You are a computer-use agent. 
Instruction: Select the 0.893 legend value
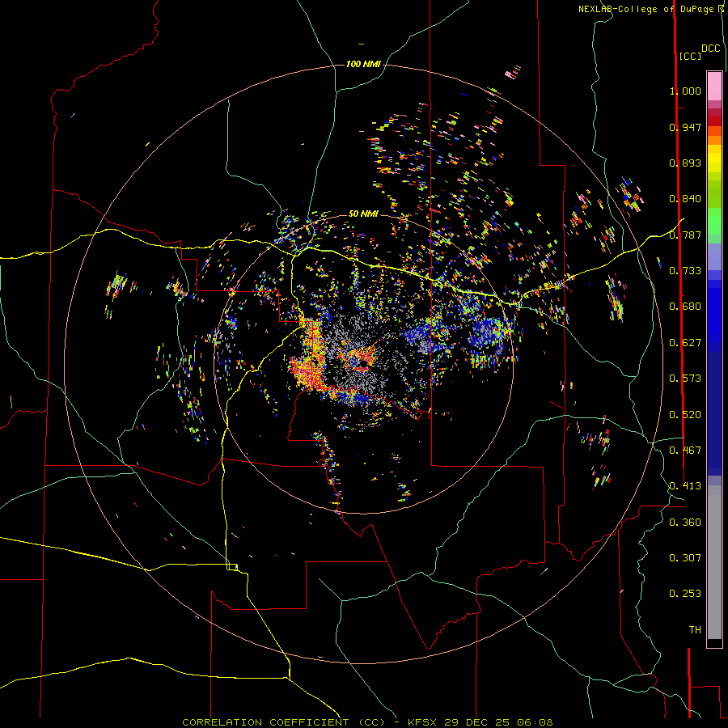(x=685, y=163)
